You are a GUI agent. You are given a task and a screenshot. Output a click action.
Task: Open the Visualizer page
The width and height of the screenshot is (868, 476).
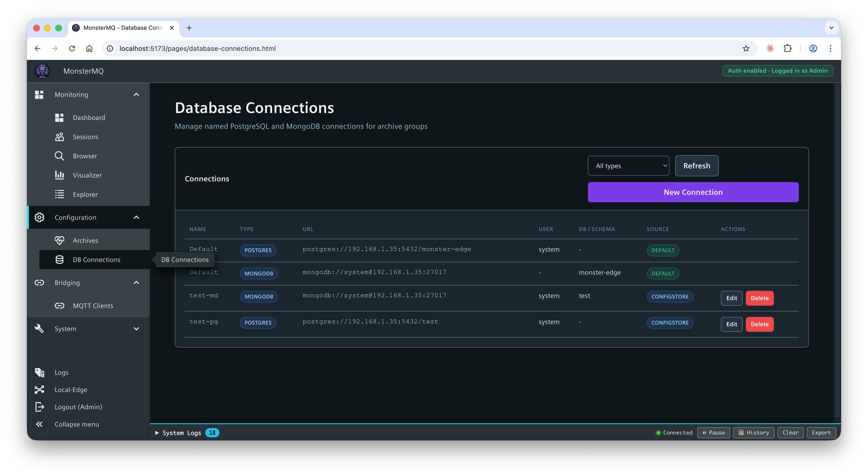pos(87,175)
